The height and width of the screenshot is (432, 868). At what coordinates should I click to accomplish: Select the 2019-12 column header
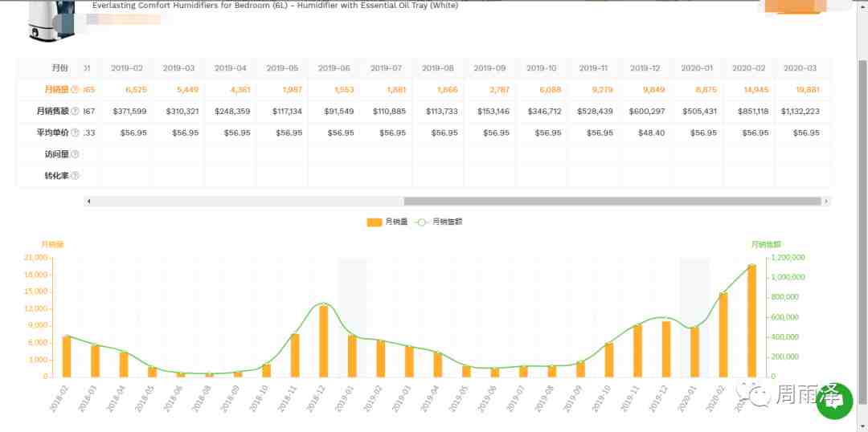(645, 68)
